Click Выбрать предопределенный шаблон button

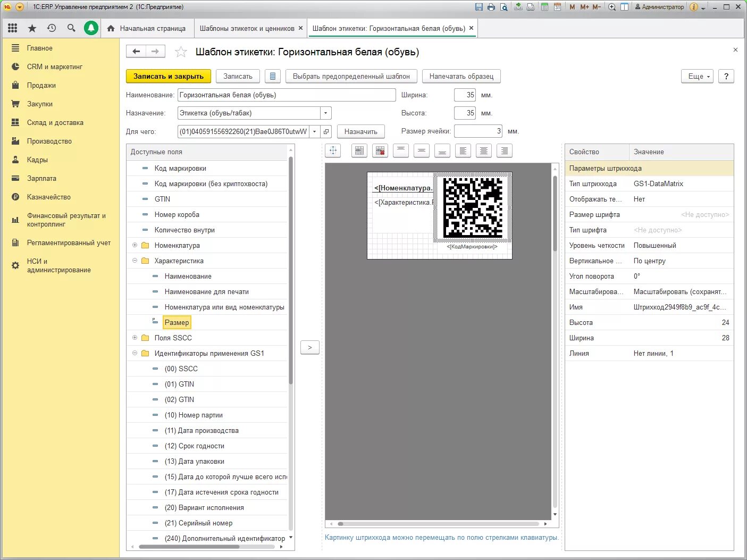pyautogui.click(x=351, y=76)
